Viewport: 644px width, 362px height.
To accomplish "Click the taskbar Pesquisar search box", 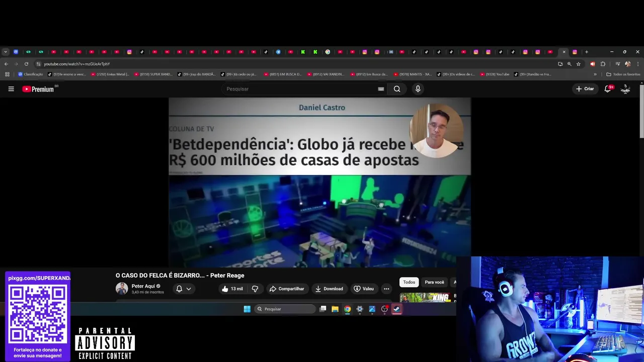I will pos(285,309).
